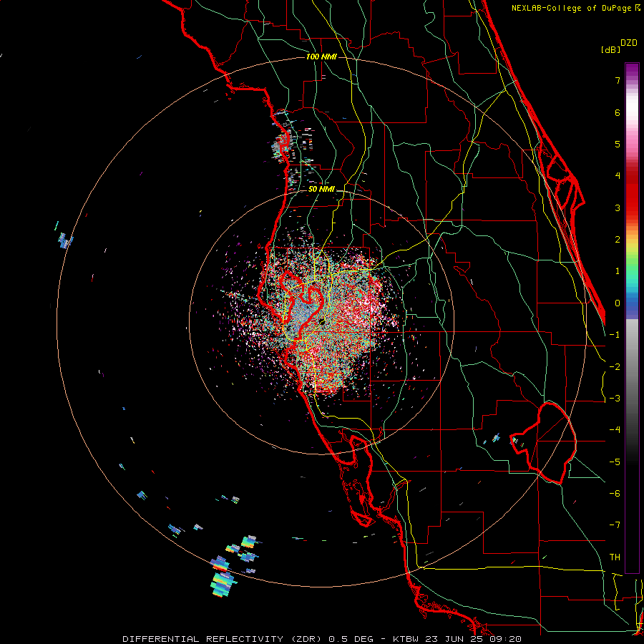This screenshot has width=644, height=644.
Task: Click the 1 dB tick label on scale
Action: click(x=618, y=271)
